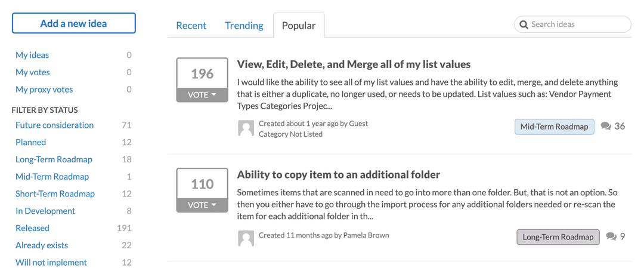Image resolution: width=644 pixels, height=274 pixels.
Task: Click the comments icon showing 9
Action: [611, 236]
